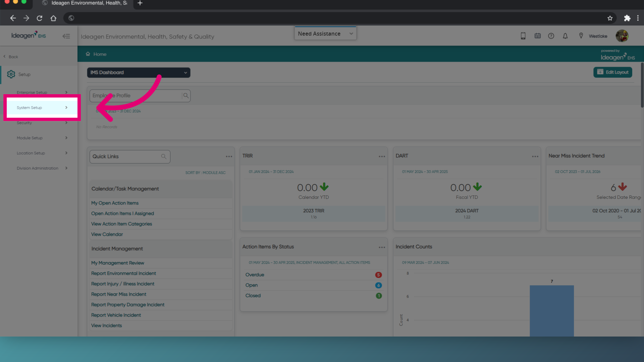The height and width of the screenshot is (362, 644).
Task: Click the Ideagen EHS logo in sidebar
Action: [29, 35]
